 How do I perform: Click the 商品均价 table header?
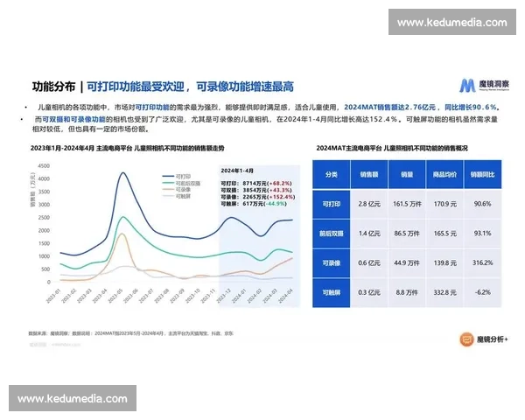[x=444, y=174]
